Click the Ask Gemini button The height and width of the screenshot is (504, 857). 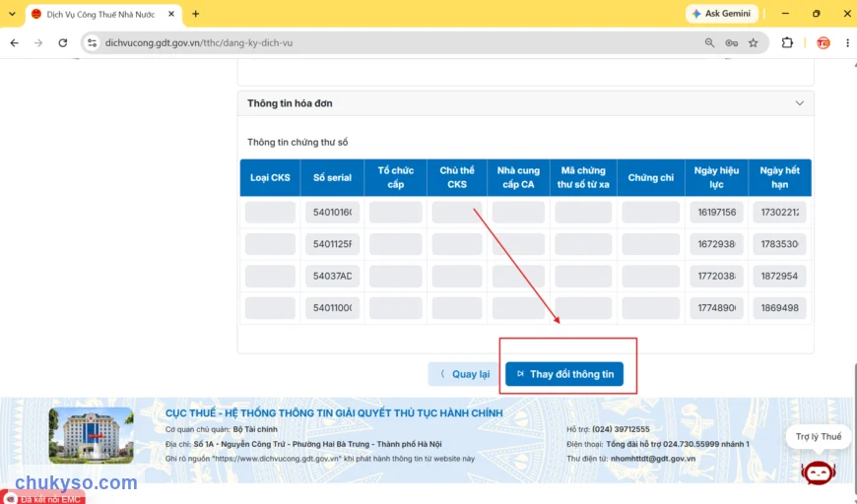click(x=721, y=14)
